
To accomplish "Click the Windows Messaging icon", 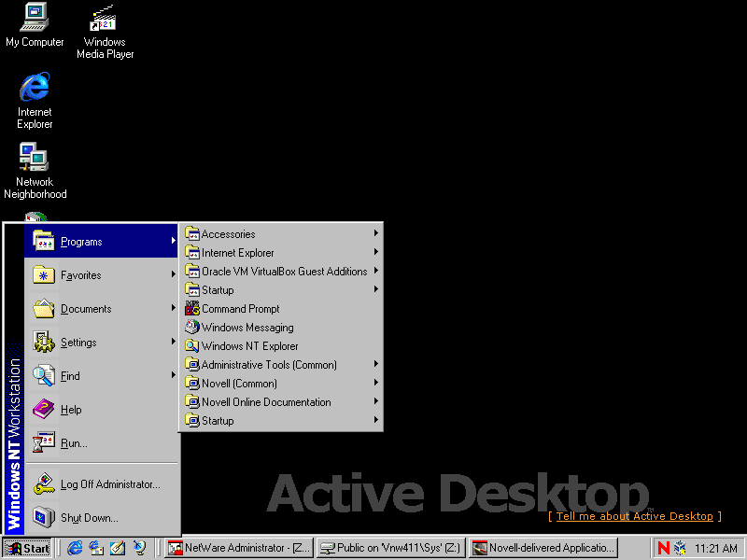I will coord(192,328).
